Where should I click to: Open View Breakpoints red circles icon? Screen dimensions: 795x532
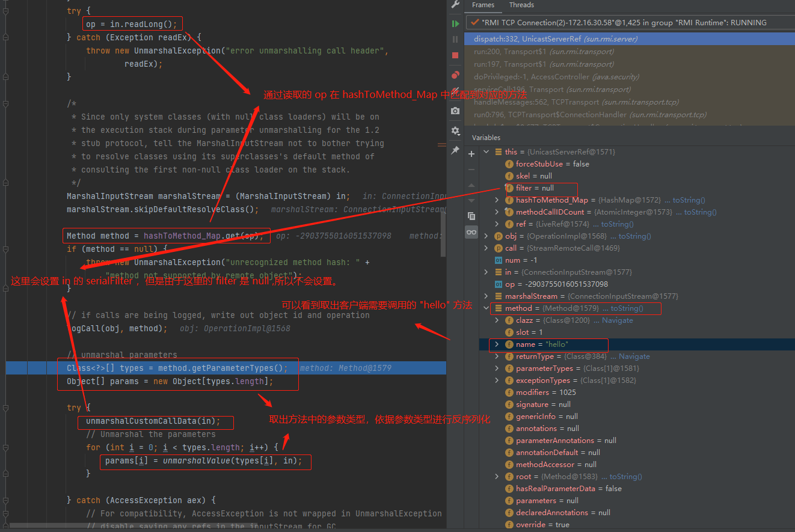pos(455,75)
